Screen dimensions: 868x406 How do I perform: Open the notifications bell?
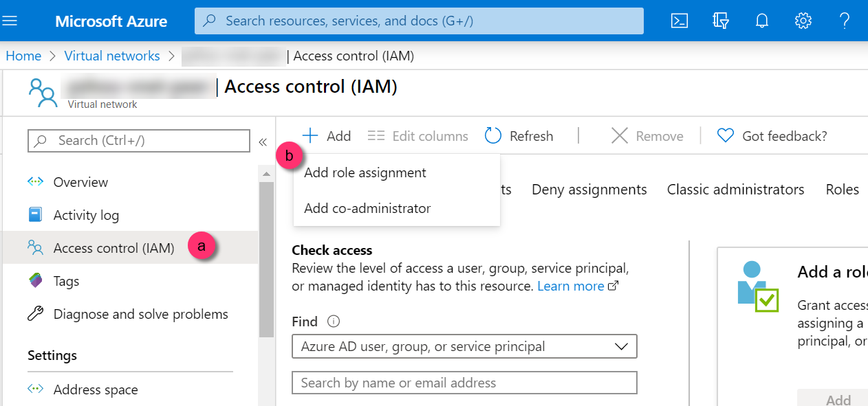(762, 21)
